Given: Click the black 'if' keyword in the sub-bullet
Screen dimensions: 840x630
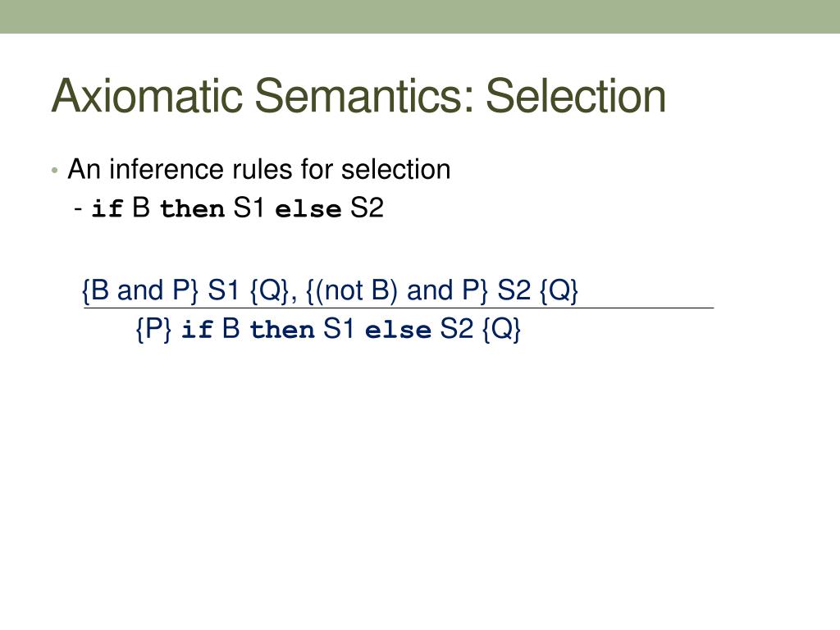Looking at the screenshot, I should (x=107, y=208).
